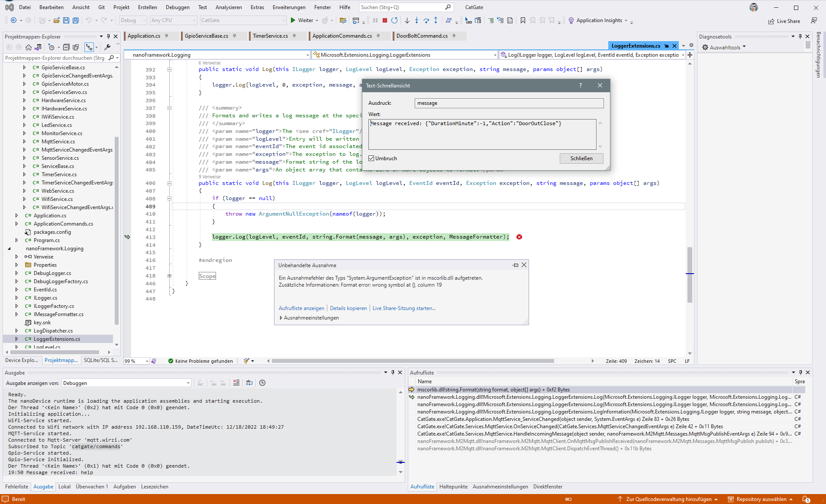Switch to the Haltepunkte tab
826x504 pixels.
pyautogui.click(x=453, y=487)
